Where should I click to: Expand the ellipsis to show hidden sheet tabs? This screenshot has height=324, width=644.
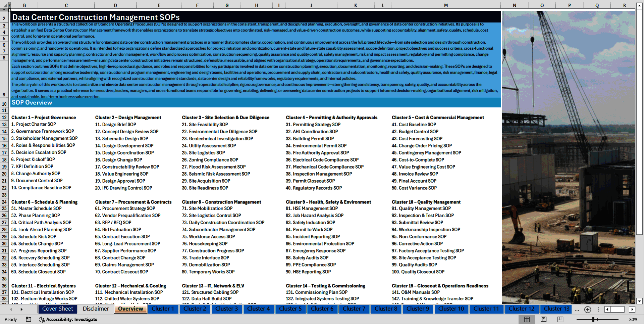tap(577, 310)
